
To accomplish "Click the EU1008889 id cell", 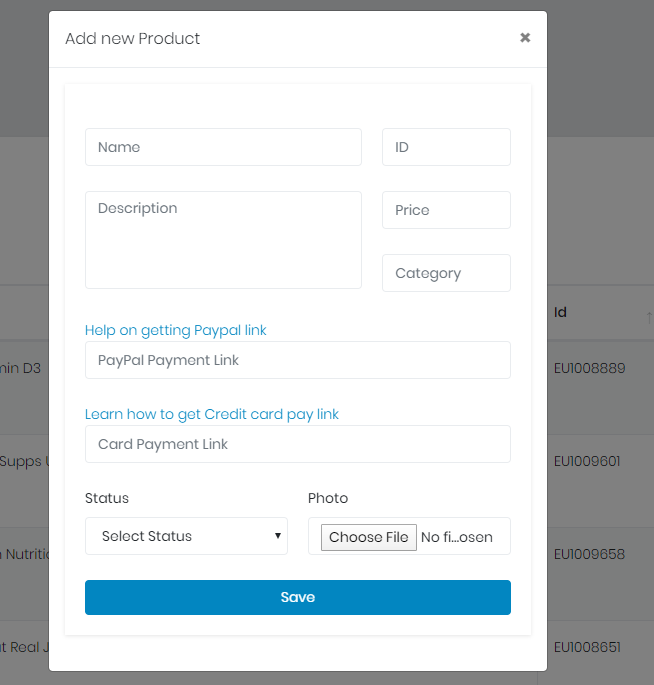I will click(590, 368).
